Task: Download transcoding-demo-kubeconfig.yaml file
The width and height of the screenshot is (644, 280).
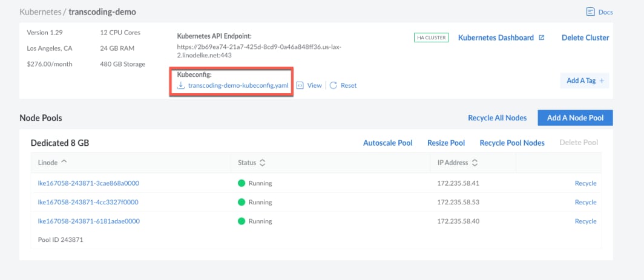Action: (238, 85)
